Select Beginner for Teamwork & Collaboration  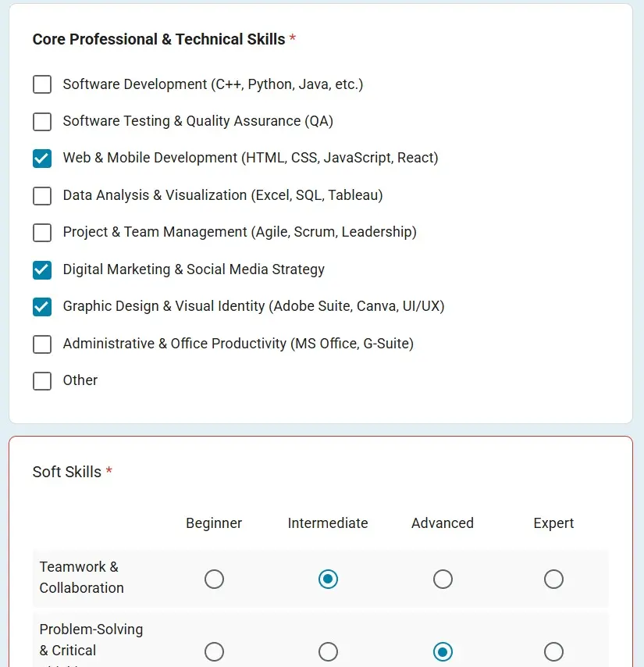pyautogui.click(x=214, y=580)
